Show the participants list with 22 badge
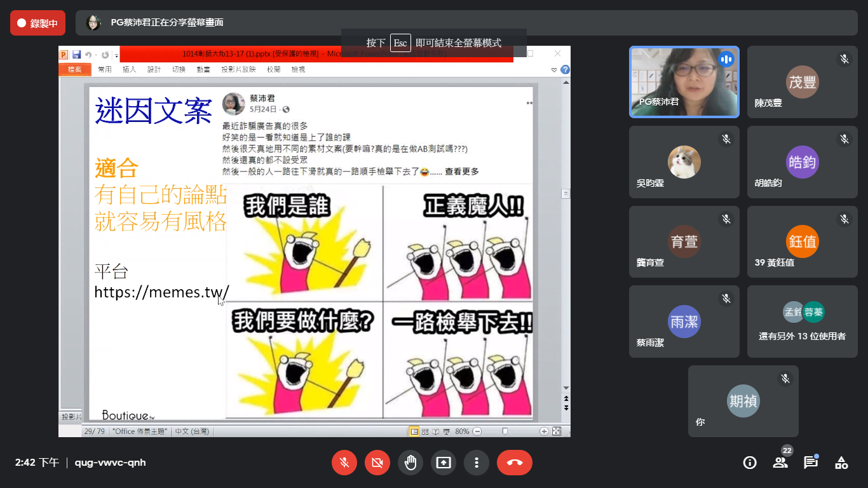The height and width of the screenshot is (488, 868). click(780, 463)
